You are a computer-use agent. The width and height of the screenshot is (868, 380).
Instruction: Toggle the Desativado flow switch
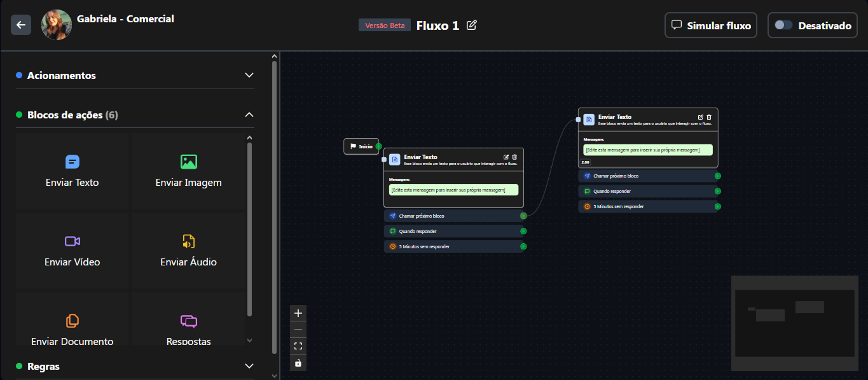(x=783, y=25)
